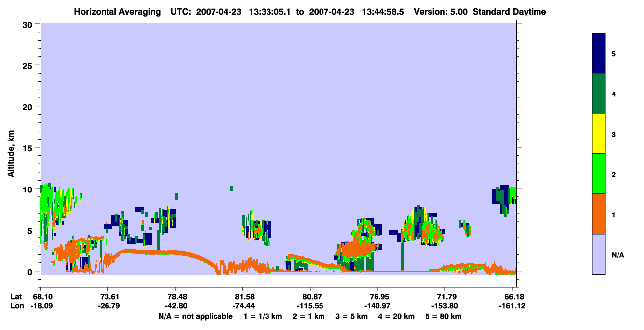This screenshot has width=644, height=330.
Task: Click the 'Lon' axis row label
Action: pos(17,306)
